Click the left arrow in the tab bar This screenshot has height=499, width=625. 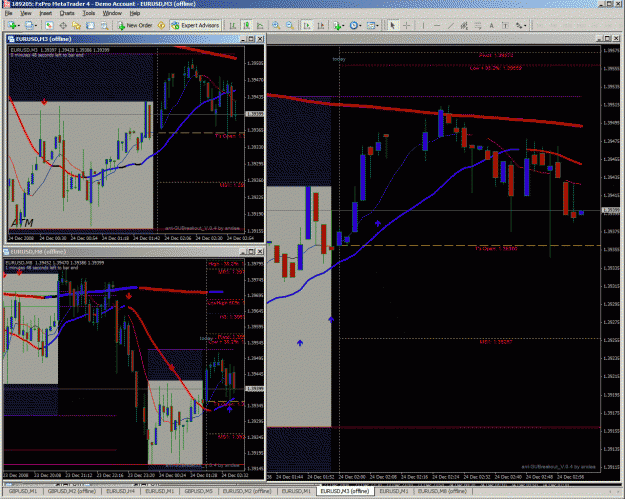point(612,491)
